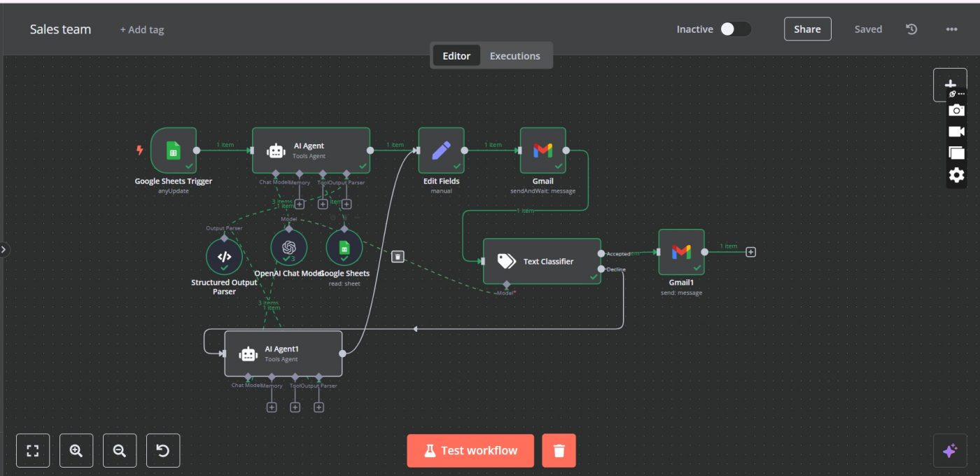Click the Accepted output handle
The width and height of the screenshot is (980, 476).
(601, 253)
